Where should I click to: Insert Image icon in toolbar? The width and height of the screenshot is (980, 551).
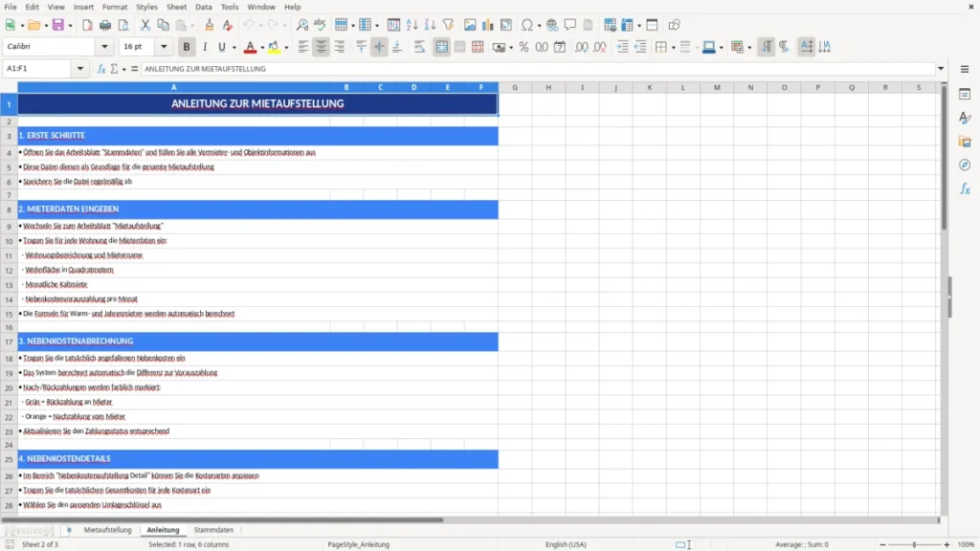pyautogui.click(x=470, y=25)
